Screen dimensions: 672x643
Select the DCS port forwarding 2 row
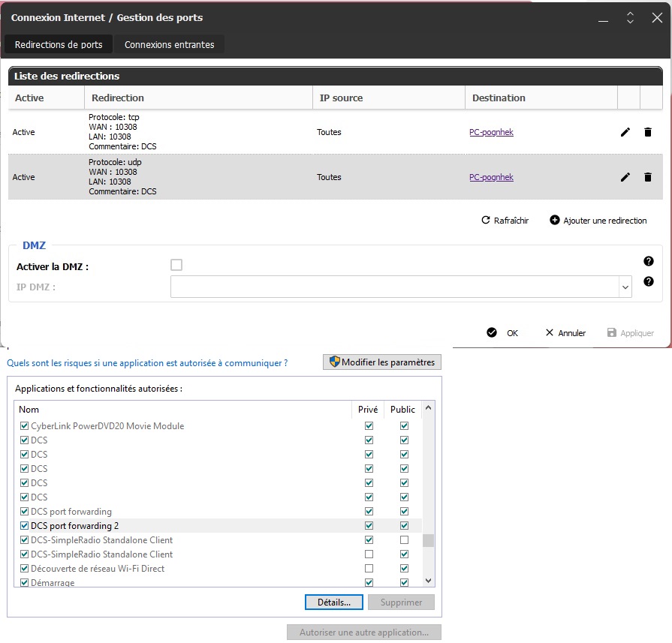[x=218, y=526]
